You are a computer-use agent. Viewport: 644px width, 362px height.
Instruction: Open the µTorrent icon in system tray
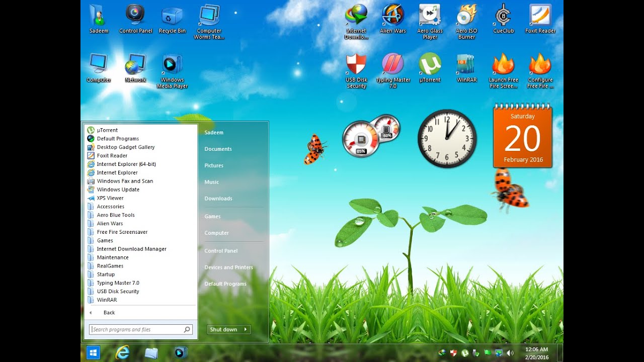(x=465, y=353)
